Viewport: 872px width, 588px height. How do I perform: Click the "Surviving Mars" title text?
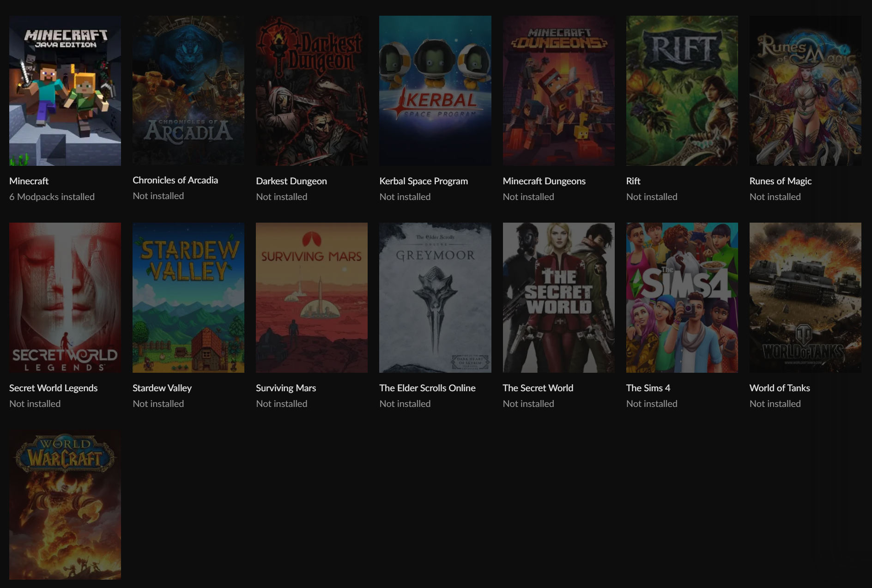coord(286,388)
